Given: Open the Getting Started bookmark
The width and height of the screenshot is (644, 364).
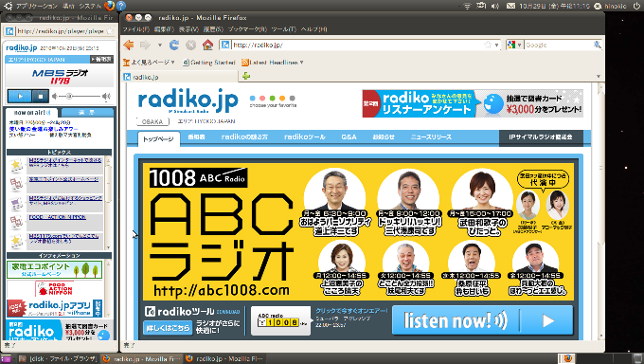Looking at the screenshot, I should click(x=208, y=63).
